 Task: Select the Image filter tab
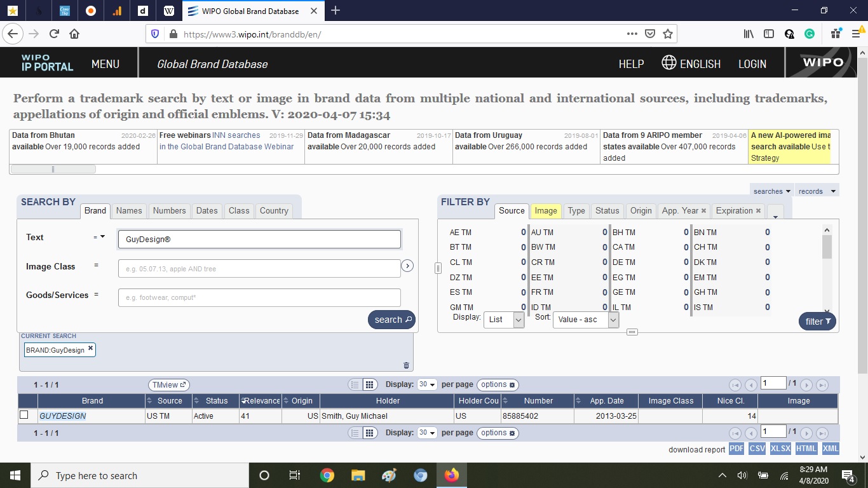click(545, 211)
